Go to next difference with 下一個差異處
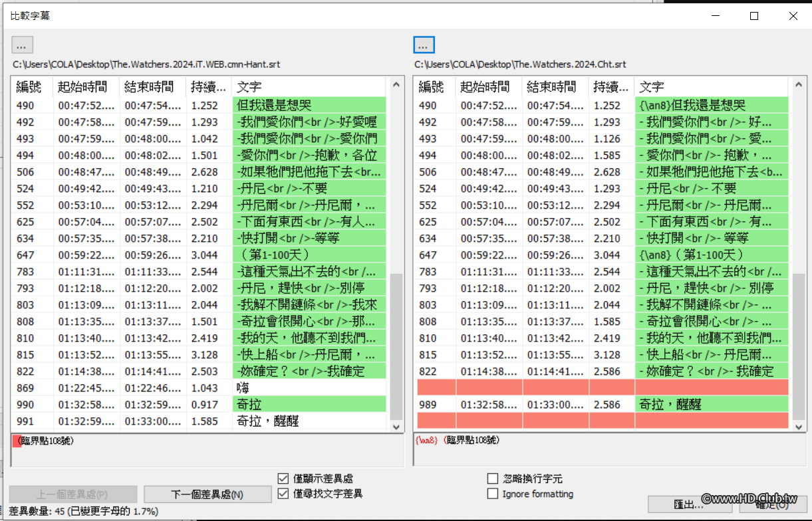This screenshot has width=812, height=521. pyautogui.click(x=207, y=494)
